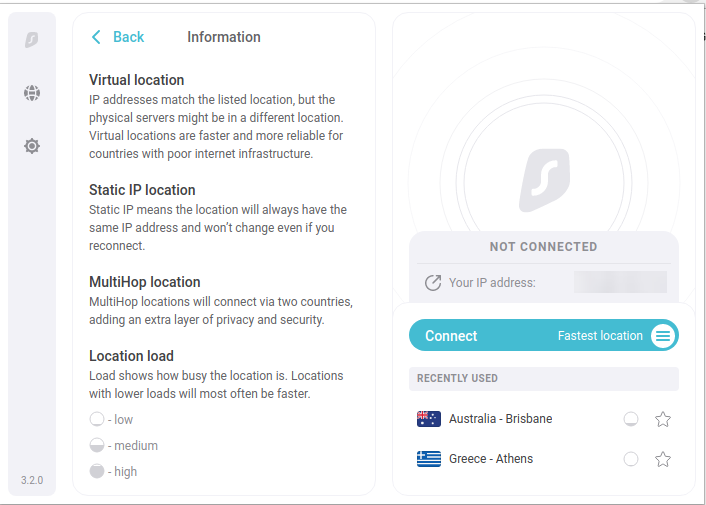Screen dimensions: 706x505
Task: Choose Greece - Athens location
Action: click(x=491, y=459)
